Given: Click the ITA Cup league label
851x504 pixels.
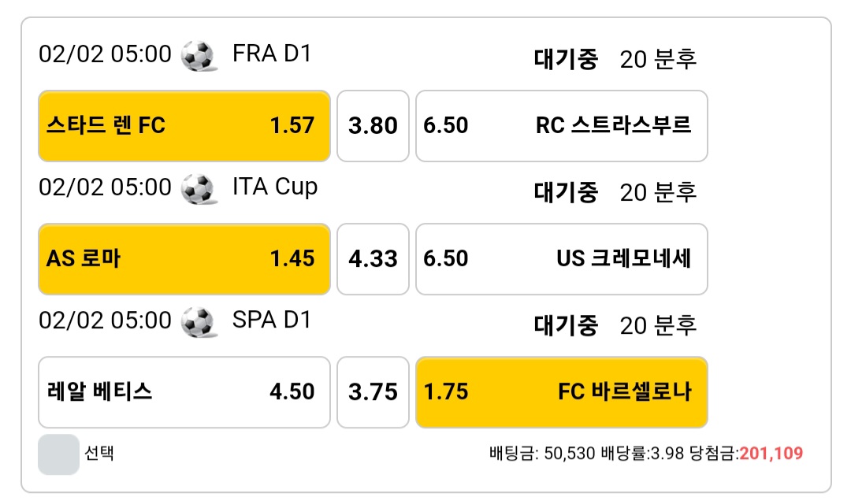Looking at the screenshot, I should click(275, 187).
